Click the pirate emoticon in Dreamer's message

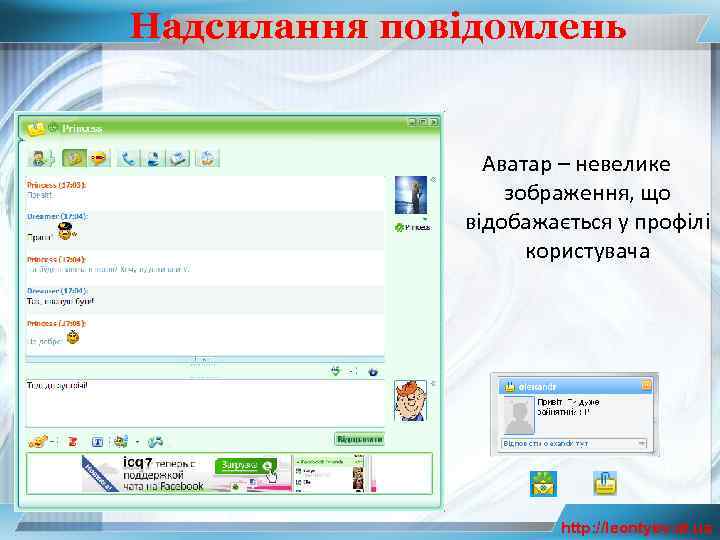tap(68, 231)
